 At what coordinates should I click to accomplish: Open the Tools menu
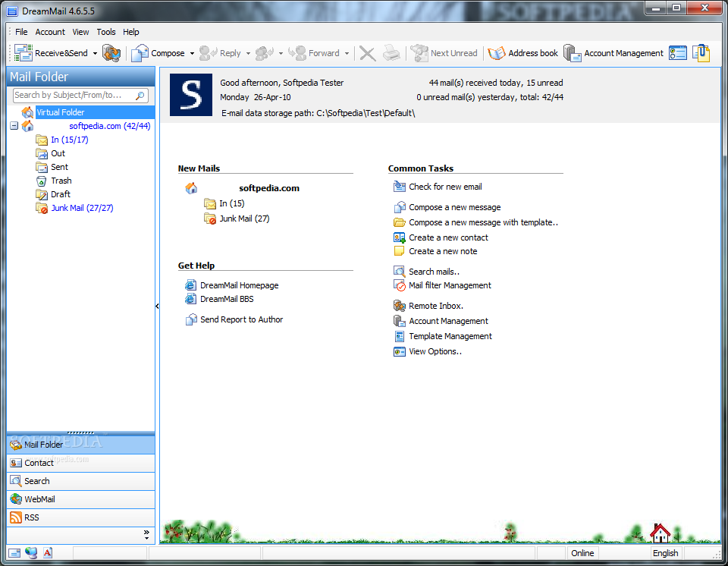point(106,32)
